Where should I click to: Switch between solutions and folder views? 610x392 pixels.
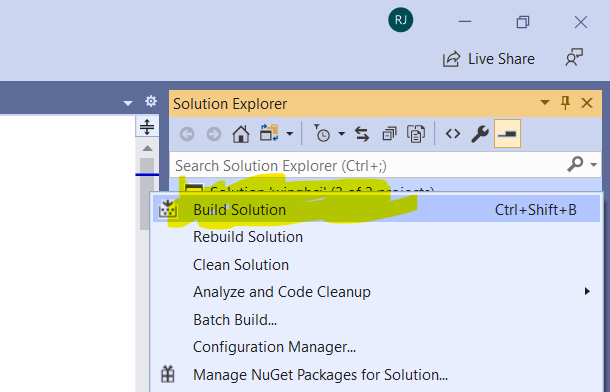pyautogui.click(x=269, y=134)
